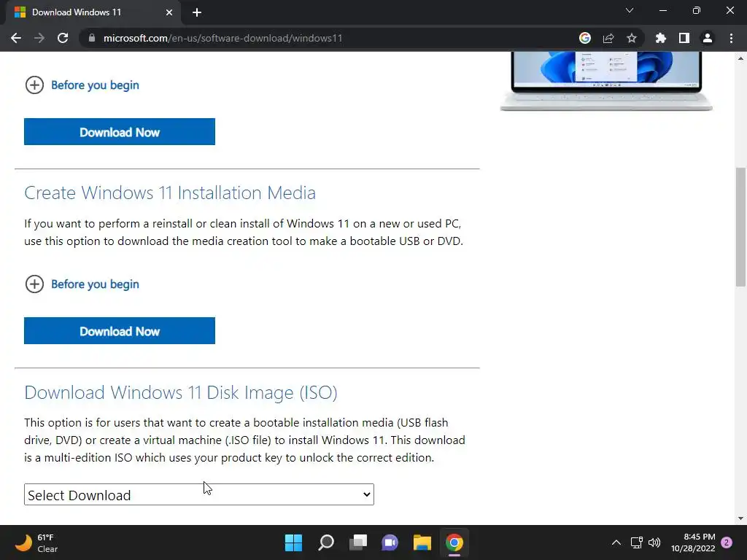Click the Chrome taskbar icon
This screenshot has width=747, height=560.
pos(454,542)
